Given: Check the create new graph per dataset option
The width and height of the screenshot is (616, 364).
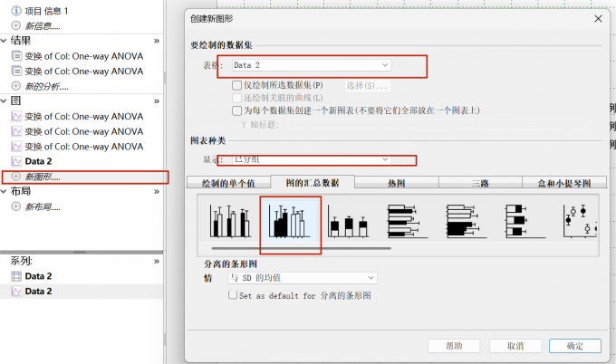Looking at the screenshot, I should click(237, 110).
